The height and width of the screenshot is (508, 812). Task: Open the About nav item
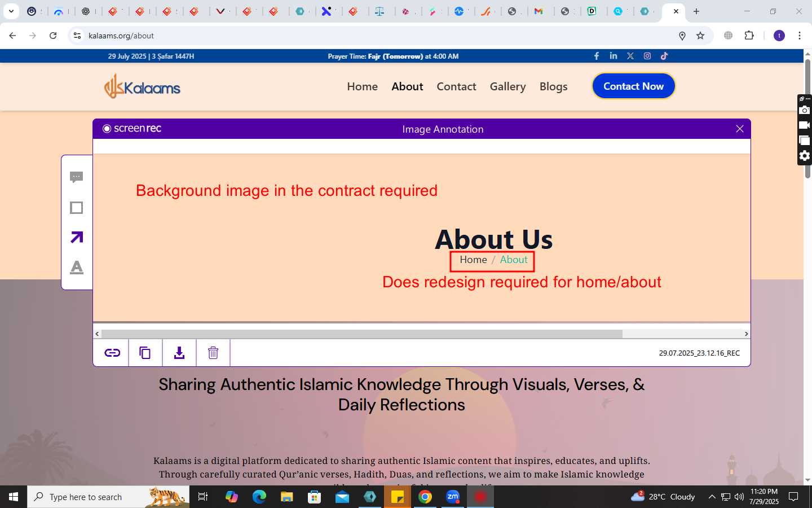point(407,86)
